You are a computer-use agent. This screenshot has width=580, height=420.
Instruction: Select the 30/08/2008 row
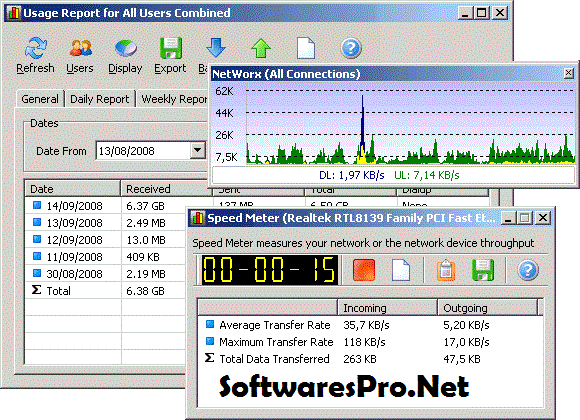[x=105, y=274]
